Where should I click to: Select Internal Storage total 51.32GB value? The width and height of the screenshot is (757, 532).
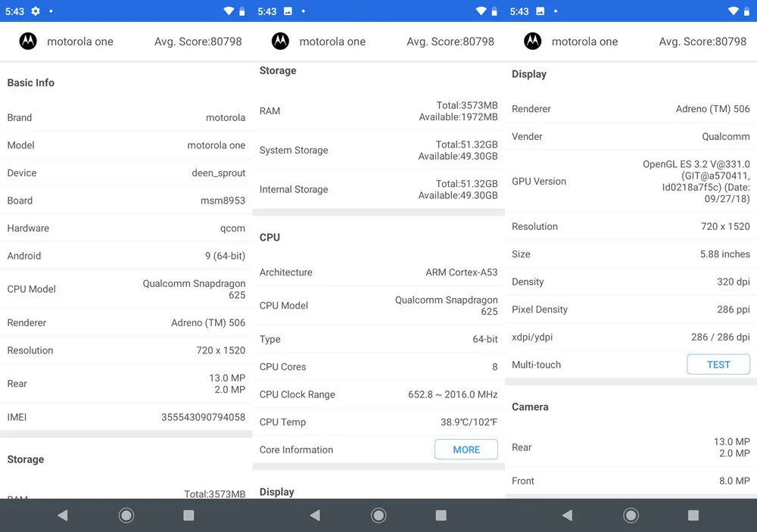[466, 183]
